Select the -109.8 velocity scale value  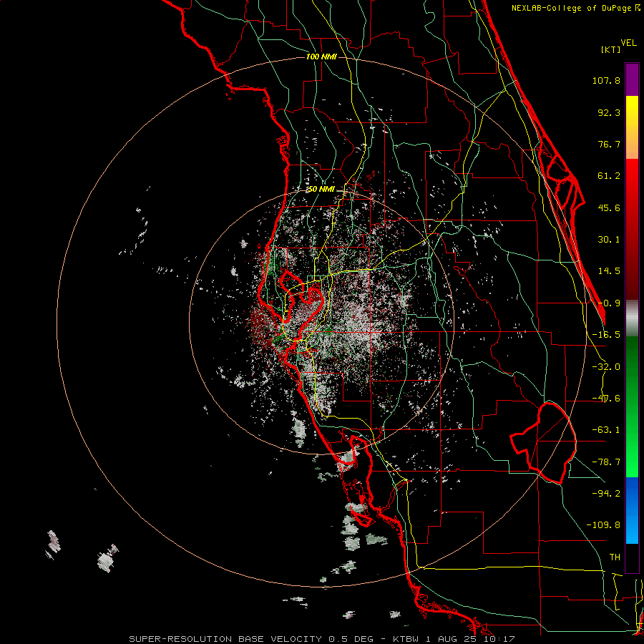point(603,525)
